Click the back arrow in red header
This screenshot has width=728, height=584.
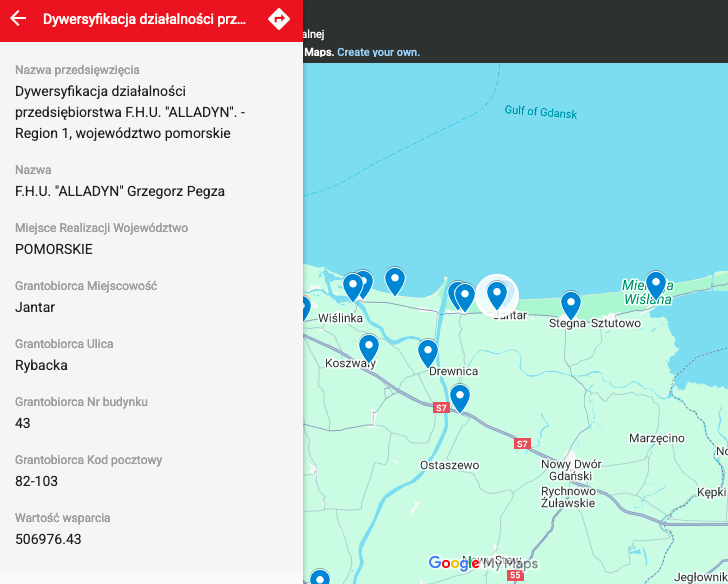[18, 19]
